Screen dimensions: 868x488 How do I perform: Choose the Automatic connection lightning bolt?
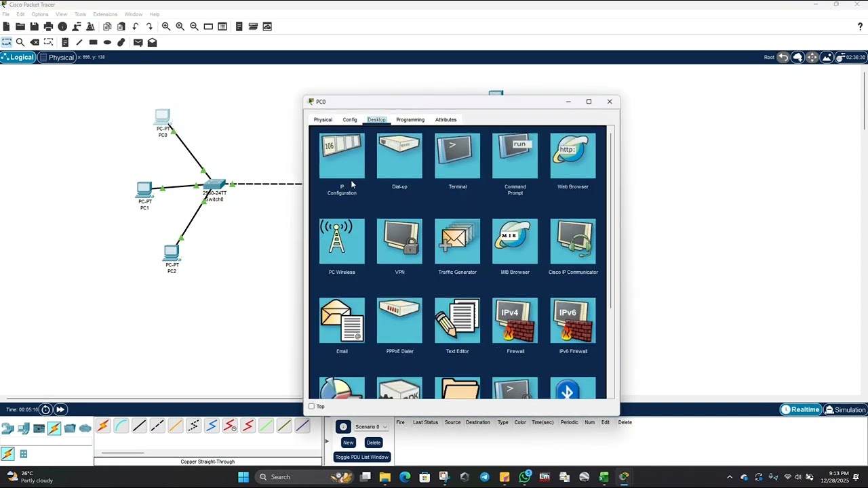point(102,426)
